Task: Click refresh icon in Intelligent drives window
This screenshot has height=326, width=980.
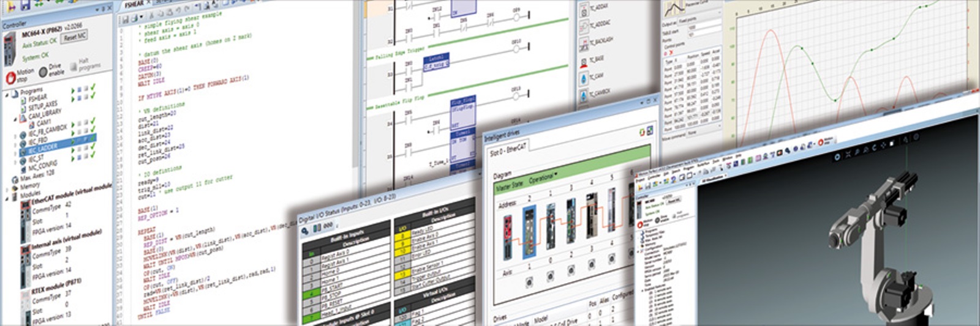Action: (642, 132)
